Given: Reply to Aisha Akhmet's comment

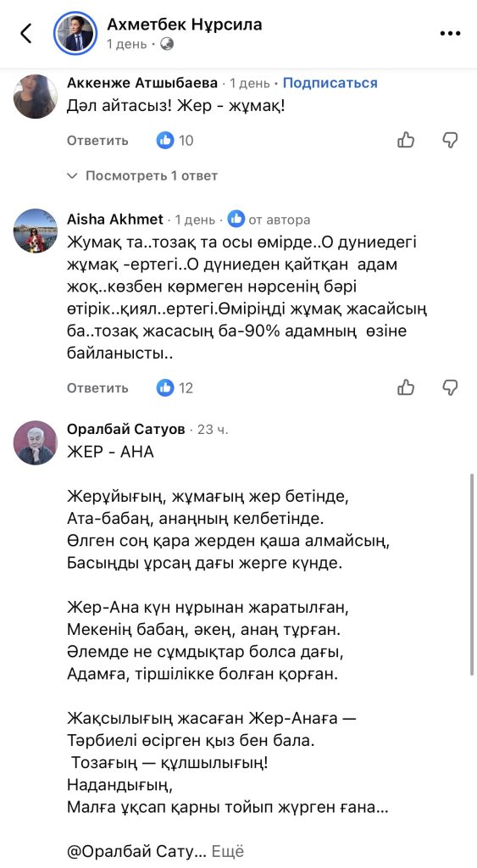Looking at the screenshot, I should [97, 388].
